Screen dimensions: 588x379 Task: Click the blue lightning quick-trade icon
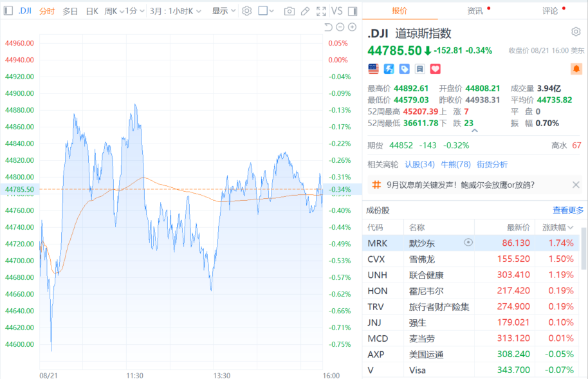pos(389,69)
